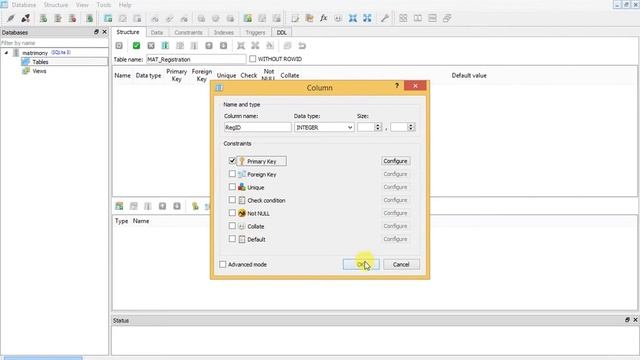This screenshot has height=360, width=640.
Task: Open the DDL history toolbar icon
Action: (309, 18)
